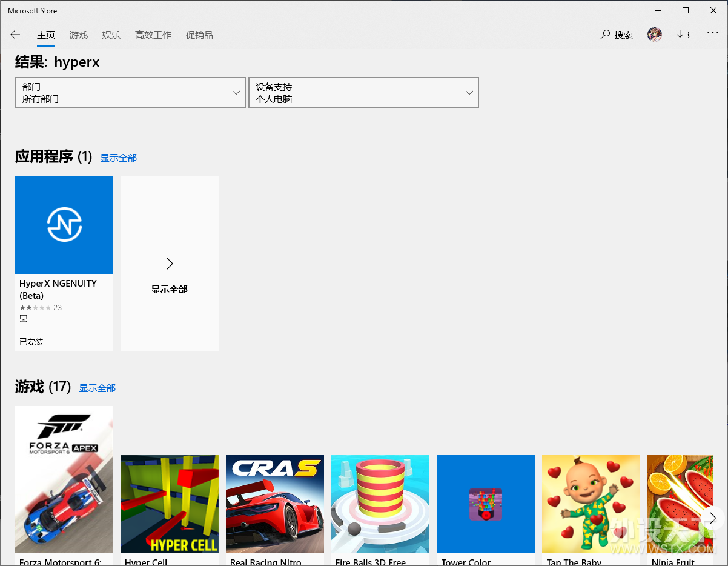Go back with the back arrow

pos(15,35)
